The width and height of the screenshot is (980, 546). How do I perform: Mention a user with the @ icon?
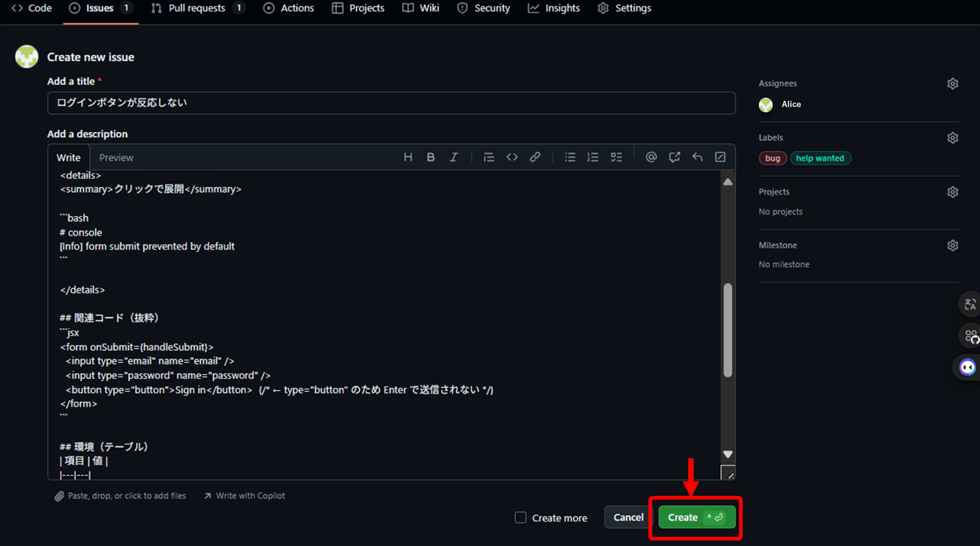pyautogui.click(x=651, y=157)
